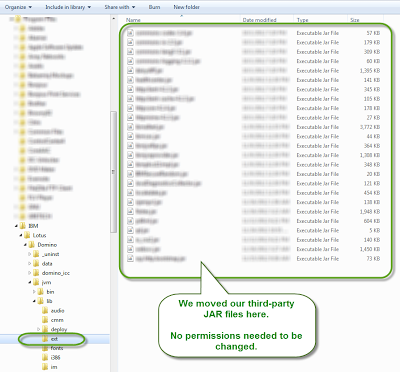Click the Domino folder icon in tree
Image resolution: width=400 pixels, height=372 pixels.
pos(32,245)
